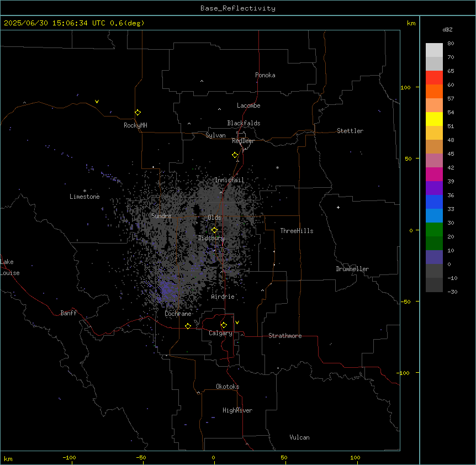Click the 0 tick on the x-axis
Image resolution: width=476 pixels, height=465 pixels.
pyautogui.click(x=213, y=457)
